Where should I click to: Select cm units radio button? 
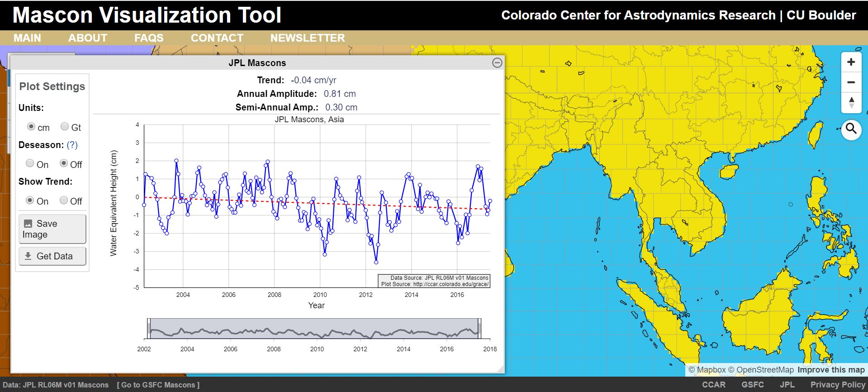click(31, 127)
